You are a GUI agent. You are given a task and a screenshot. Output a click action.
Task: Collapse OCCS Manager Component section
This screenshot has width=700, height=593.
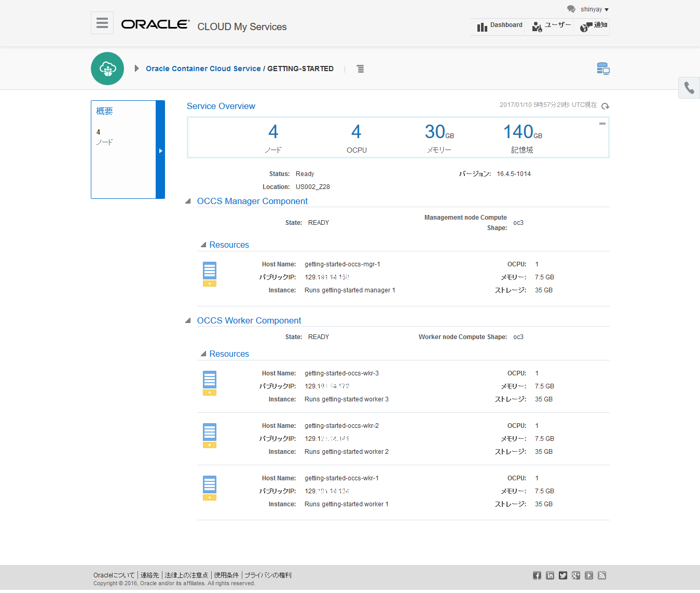pos(188,201)
